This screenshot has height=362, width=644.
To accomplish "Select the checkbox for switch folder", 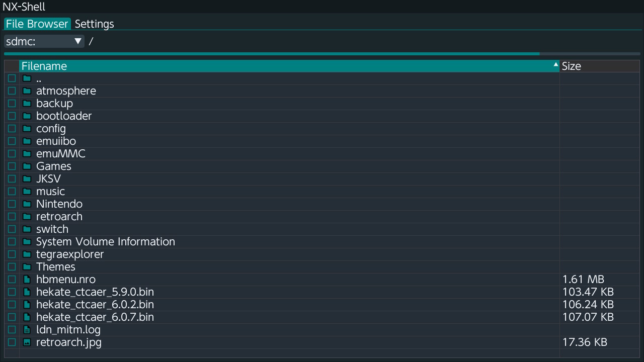I will tap(12, 229).
